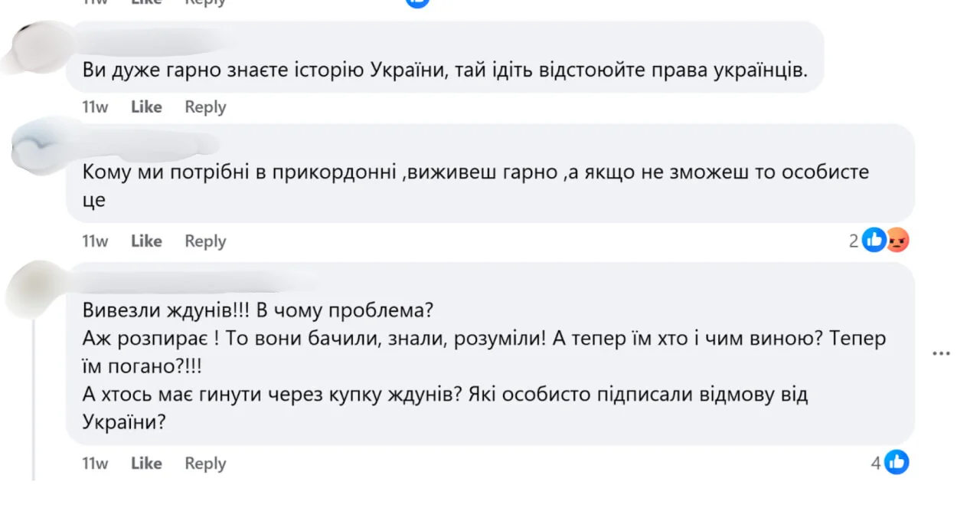Click the angry face reaction icon
Screen dimensions: 980x528
pos(896,240)
